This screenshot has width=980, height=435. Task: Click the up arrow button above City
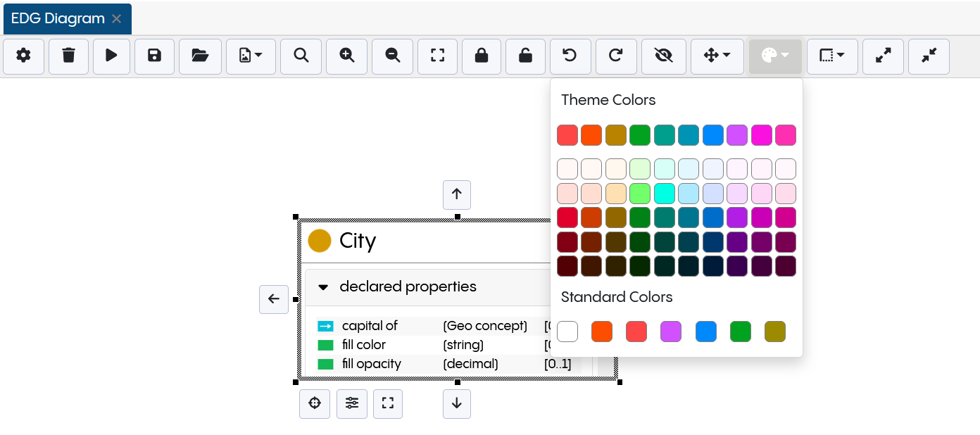click(x=457, y=195)
